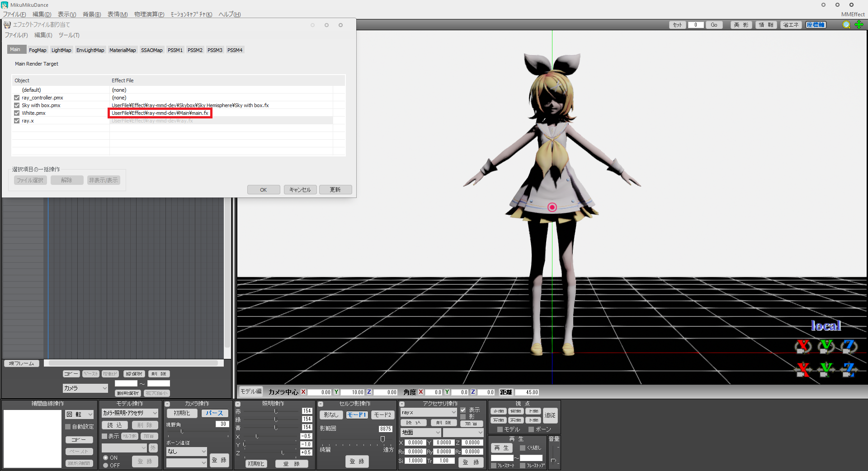Switch to the FogMap tab
Viewport: 868px width, 471px height.
tap(38, 50)
